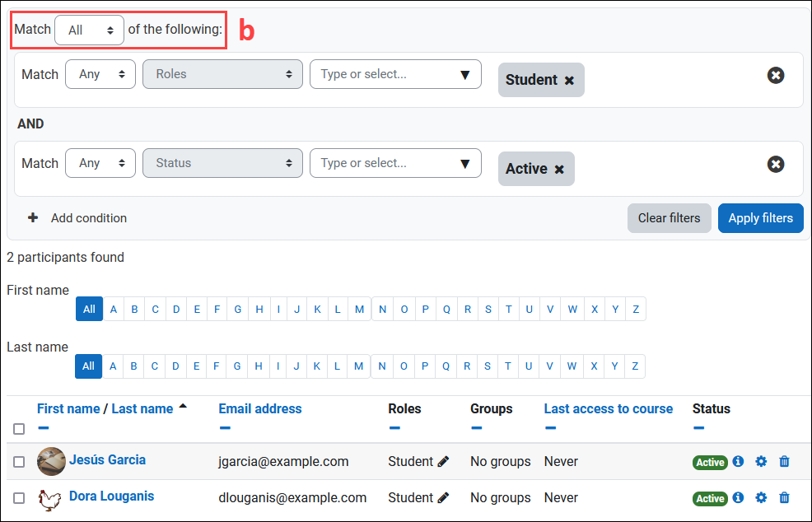
Task: Click the '2 participants found' text
Action: click(65, 258)
